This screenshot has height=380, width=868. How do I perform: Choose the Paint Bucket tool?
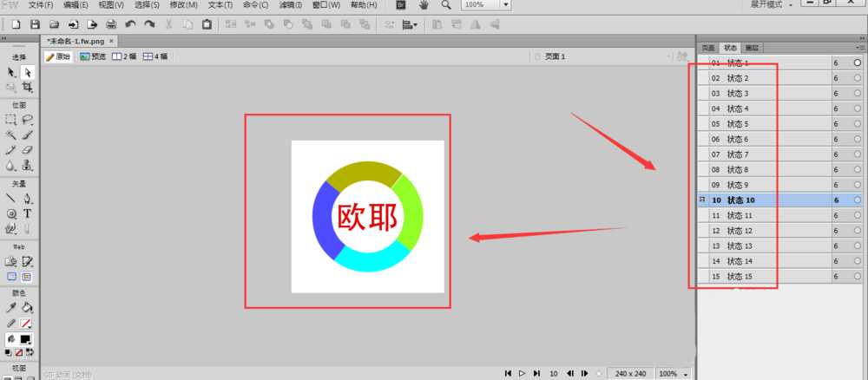coord(28,307)
